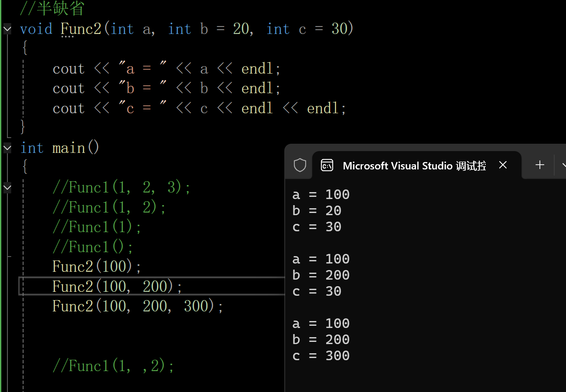
Task: Click the Func2 name in the function definition
Action: coord(81,29)
